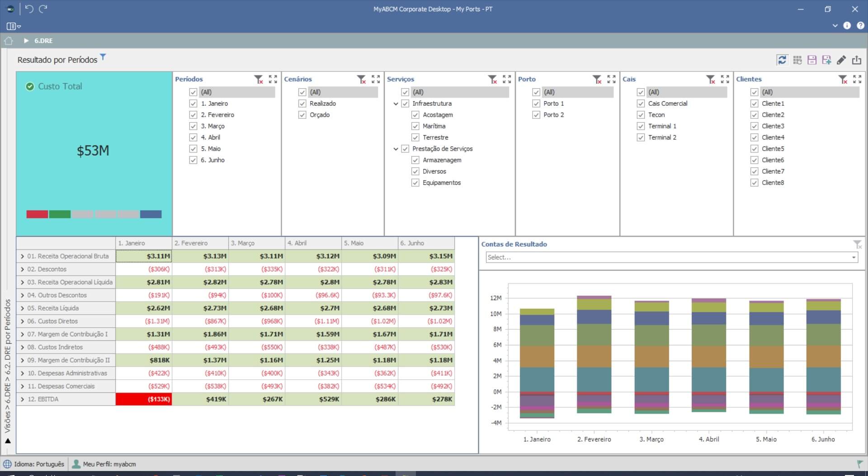Image resolution: width=868 pixels, height=476 pixels.
Task: Click the save view icon
Action: (812, 60)
